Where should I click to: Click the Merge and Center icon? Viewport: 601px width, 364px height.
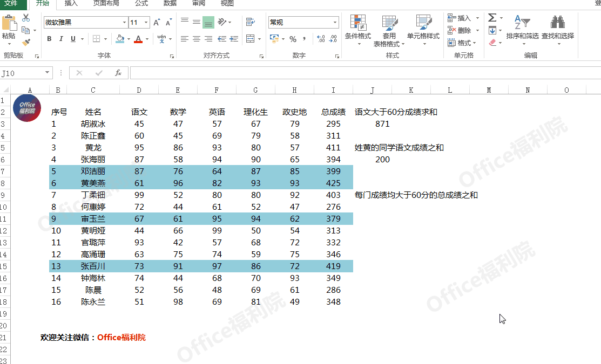[x=251, y=39]
